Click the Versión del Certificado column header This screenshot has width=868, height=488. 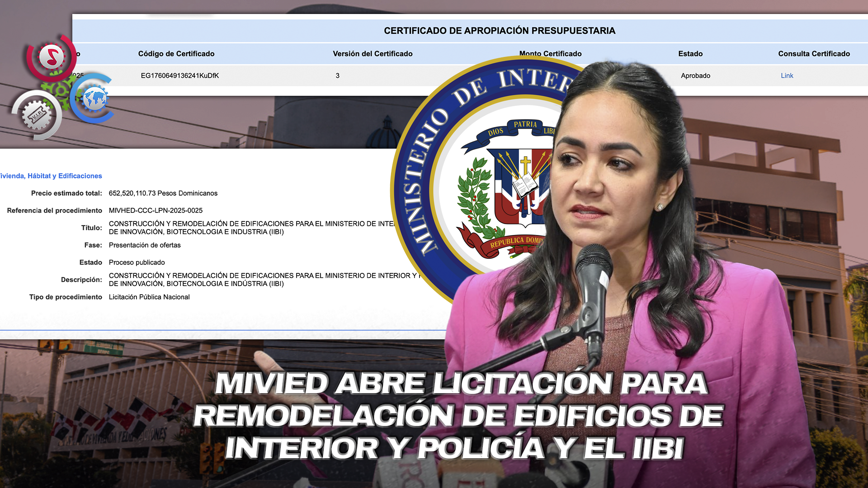[x=373, y=54]
